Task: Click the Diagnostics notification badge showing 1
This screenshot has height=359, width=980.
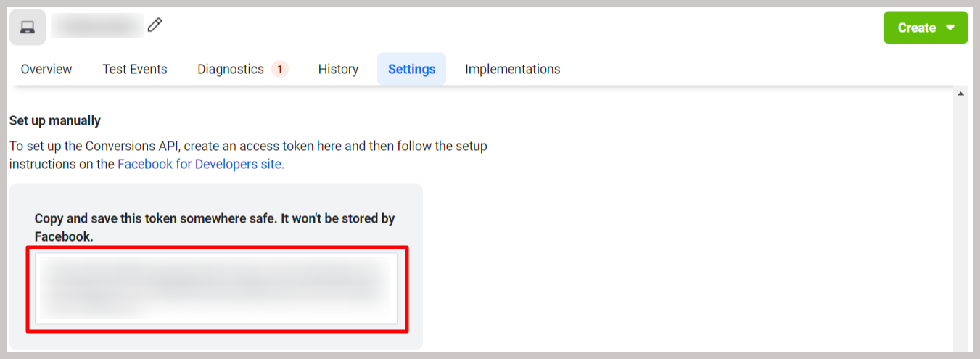Action: coord(280,69)
